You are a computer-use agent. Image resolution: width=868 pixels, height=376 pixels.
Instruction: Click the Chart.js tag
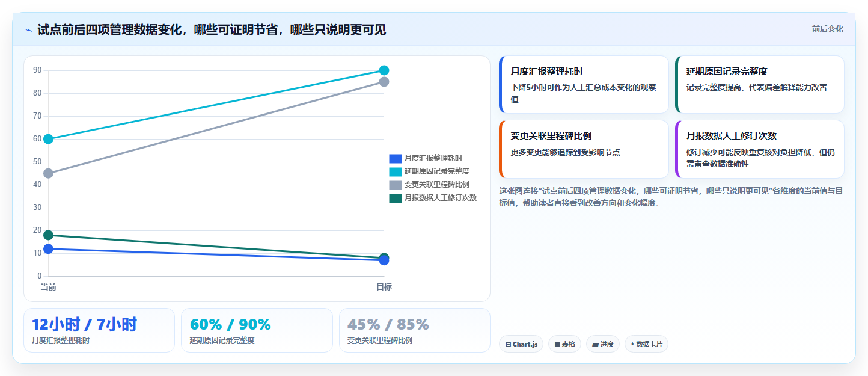click(x=521, y=344)
